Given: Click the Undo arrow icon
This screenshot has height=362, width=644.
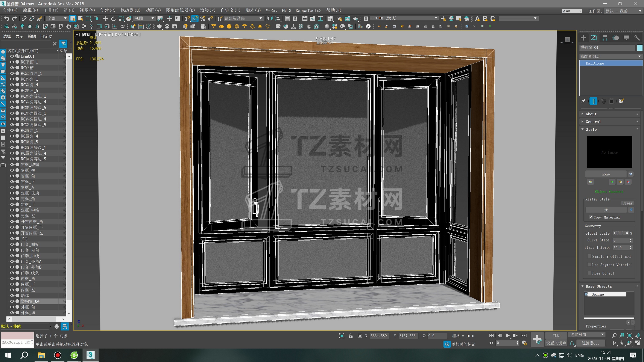Looking at the screenshot, I should 7,18.
